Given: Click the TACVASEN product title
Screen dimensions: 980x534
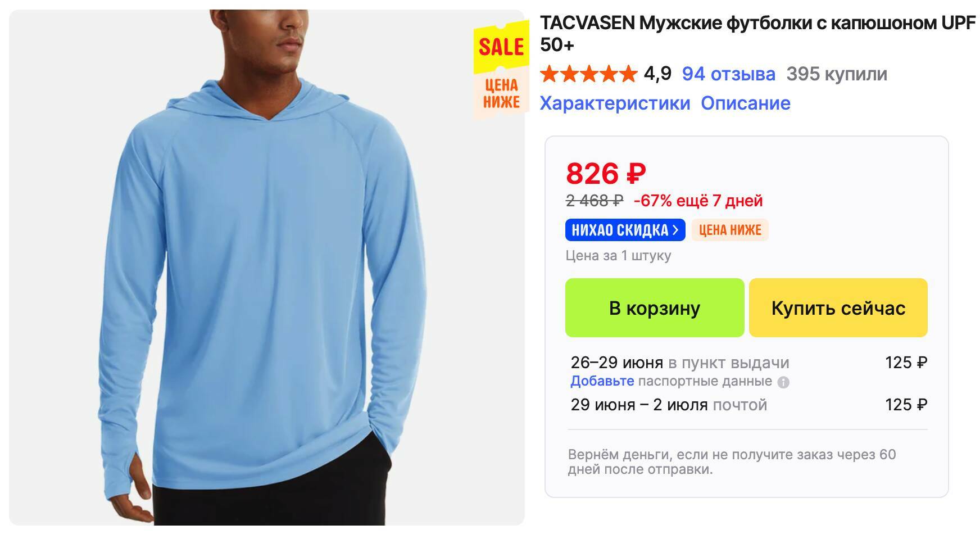Looking at the screenshot, I should [757, 34].
